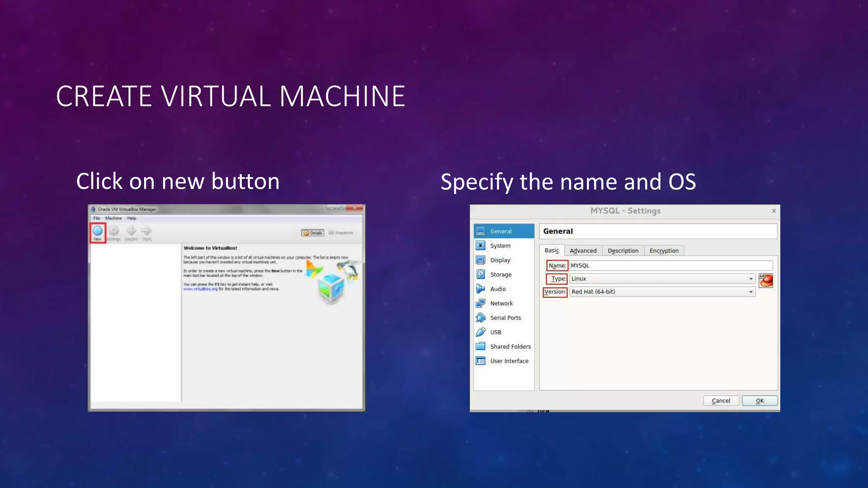Click the VirtualBox Manager title bar icon

[93, 209]
